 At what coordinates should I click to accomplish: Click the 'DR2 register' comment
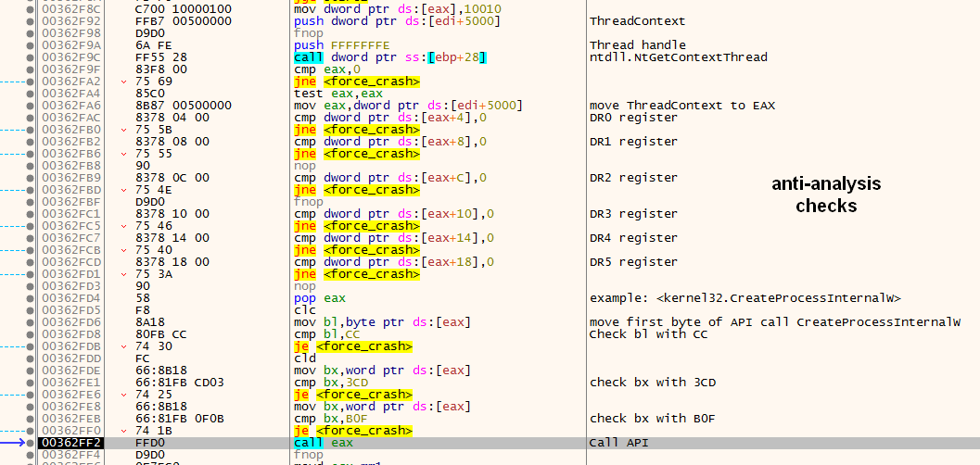pyautogui.click(x=634, y=178)
